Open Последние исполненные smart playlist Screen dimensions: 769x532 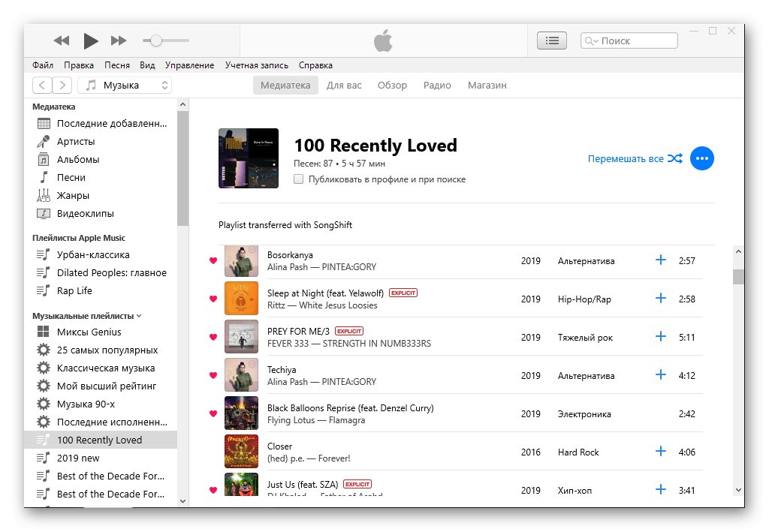(101, 422)
